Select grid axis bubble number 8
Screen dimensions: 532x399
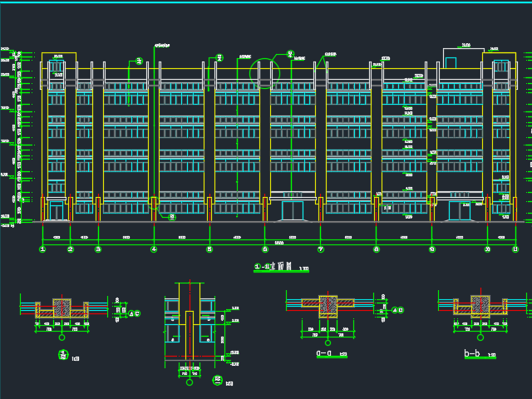coord(377,249)
